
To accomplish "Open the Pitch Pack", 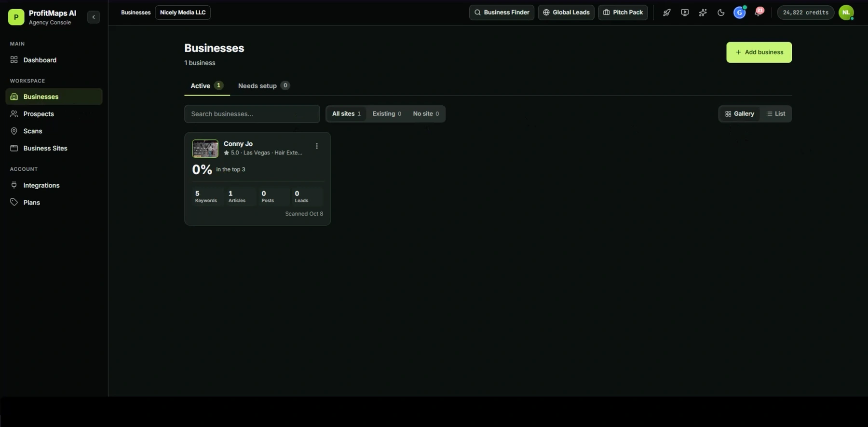I will pos(623,13).
